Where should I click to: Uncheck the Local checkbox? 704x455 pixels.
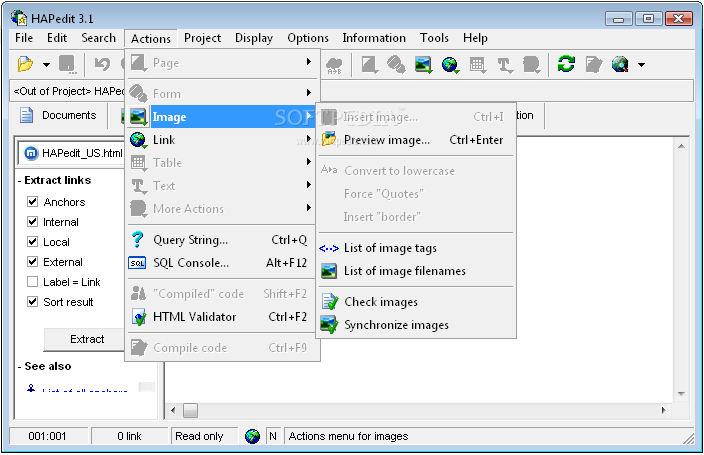(32, 241)
